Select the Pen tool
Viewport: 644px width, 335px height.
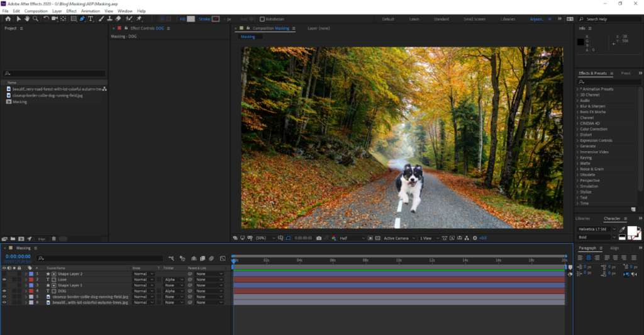point(82,19)
